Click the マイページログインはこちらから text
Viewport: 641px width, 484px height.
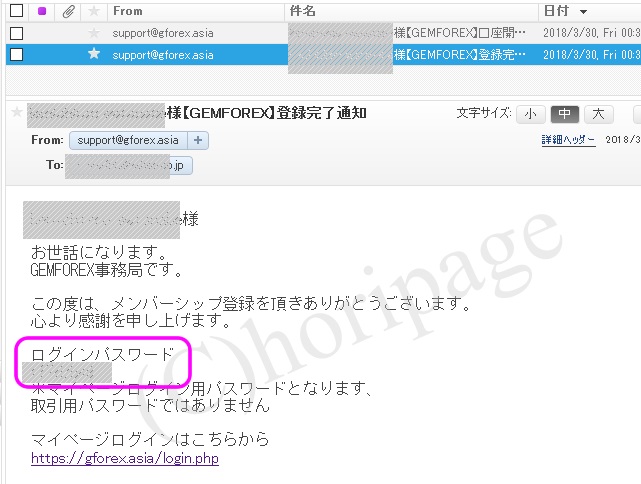click(150, 439)
